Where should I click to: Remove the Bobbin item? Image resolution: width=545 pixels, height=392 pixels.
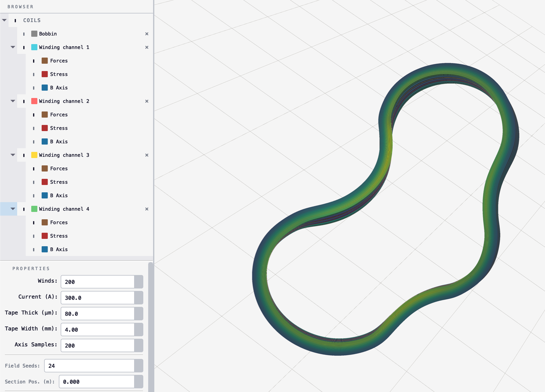[x=147, y=34]
